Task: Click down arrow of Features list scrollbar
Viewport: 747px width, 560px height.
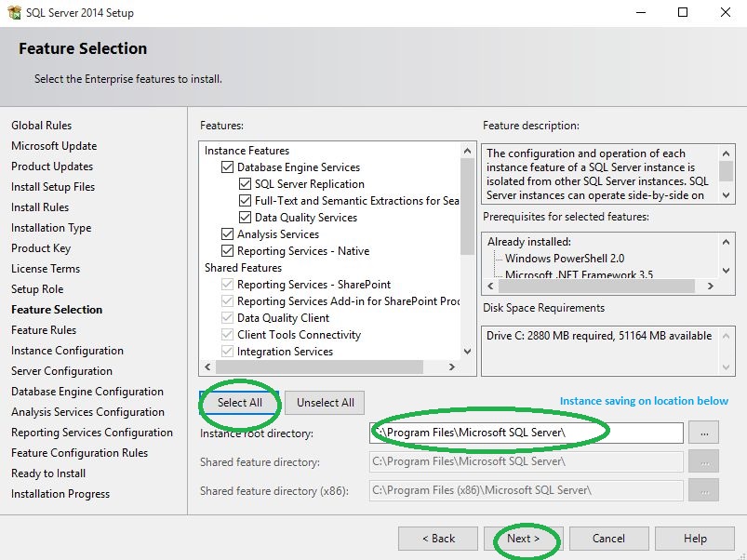Action: (x=467, y=352)
